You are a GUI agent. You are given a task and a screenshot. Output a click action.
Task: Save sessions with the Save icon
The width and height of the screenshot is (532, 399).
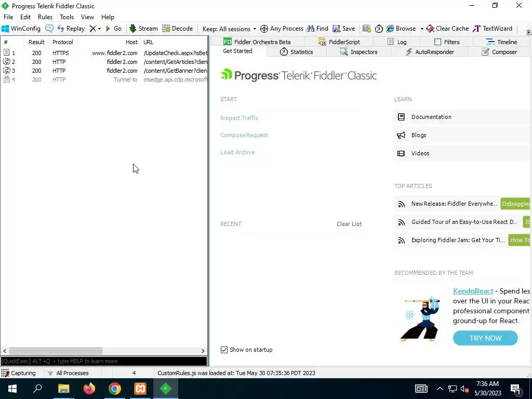(344, 29)
